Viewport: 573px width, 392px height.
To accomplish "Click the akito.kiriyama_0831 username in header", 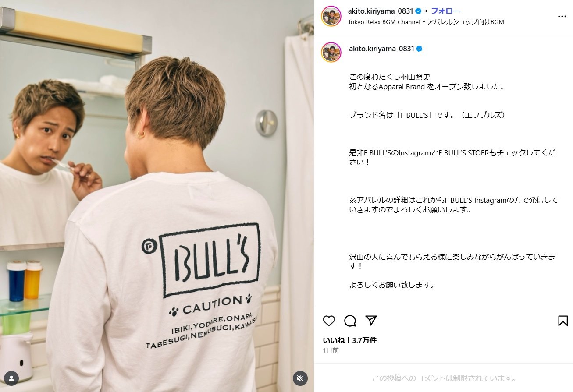I will pyautogui.click(x=381, y=11).
